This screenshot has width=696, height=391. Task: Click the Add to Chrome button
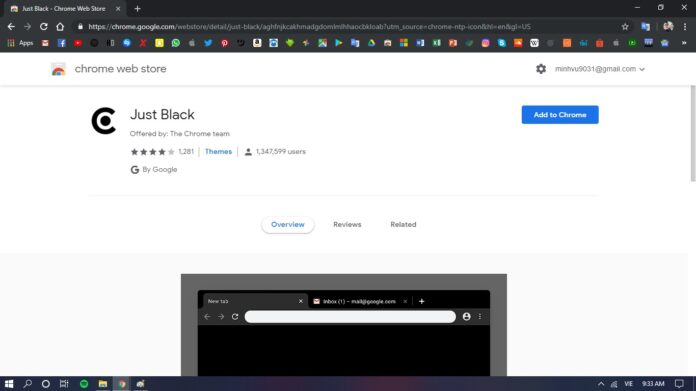click(560, 115)
